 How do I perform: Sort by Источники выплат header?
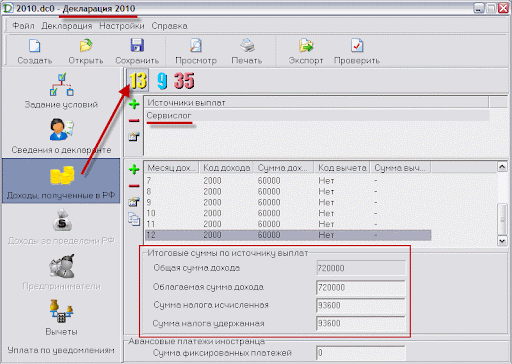click(316, 102)
